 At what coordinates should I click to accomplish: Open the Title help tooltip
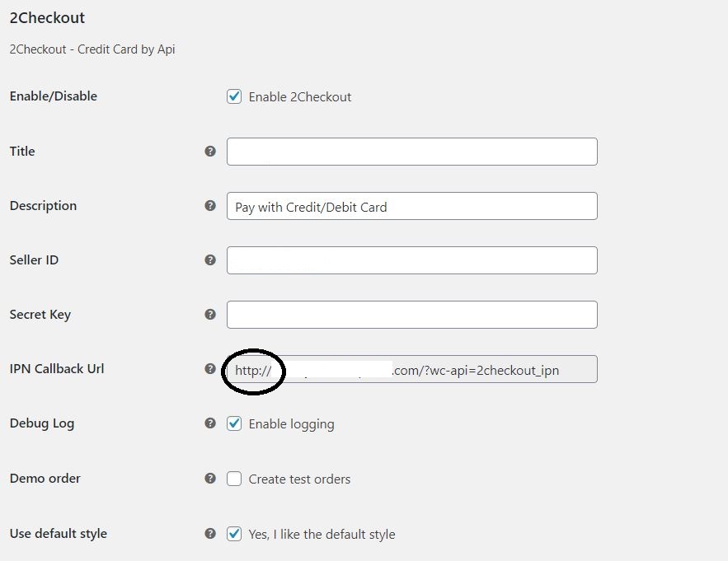(x=211, y=152)
